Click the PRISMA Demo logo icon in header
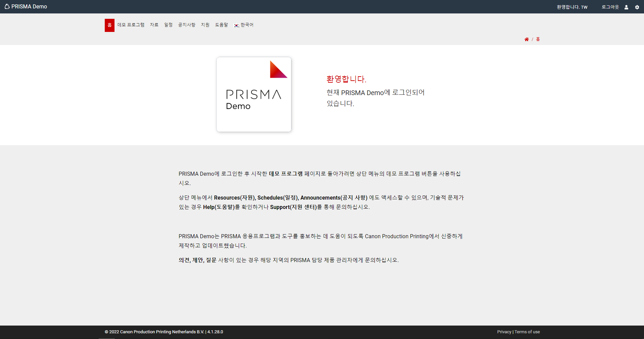Image resolution: width=644 pixels, height=339 pixels. 7,6
